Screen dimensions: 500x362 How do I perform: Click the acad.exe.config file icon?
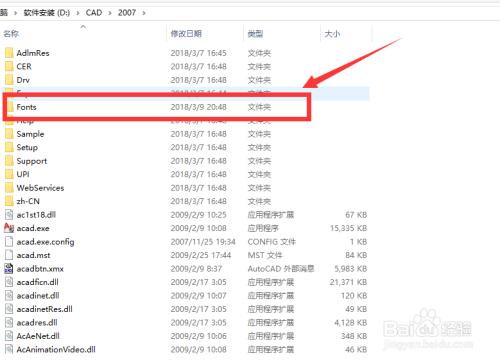[x=9, y=242]
